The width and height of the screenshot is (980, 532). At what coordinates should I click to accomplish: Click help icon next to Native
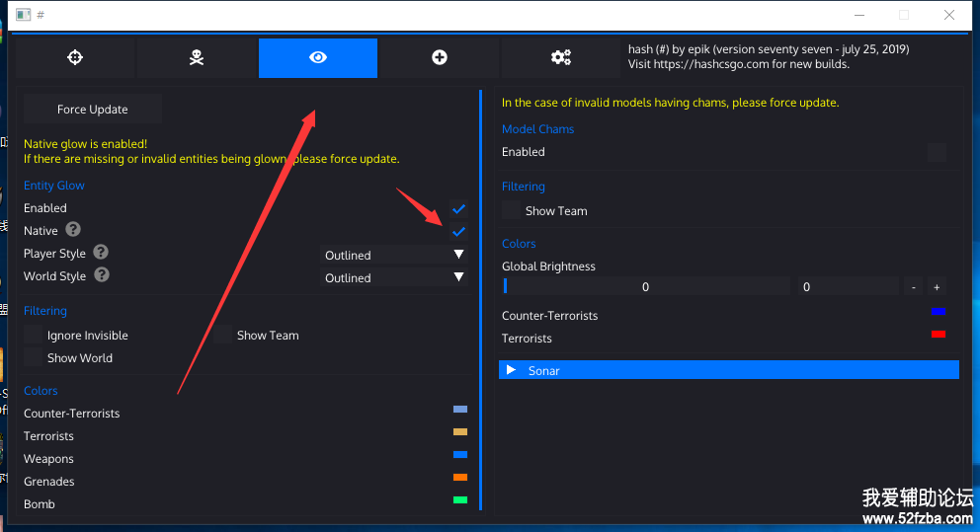73,230
